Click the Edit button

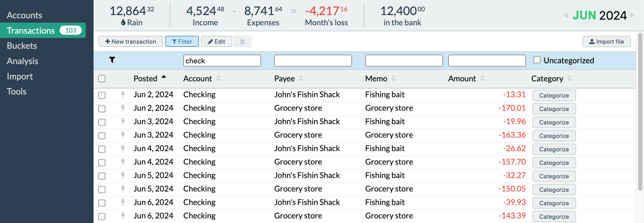point(217,41)
